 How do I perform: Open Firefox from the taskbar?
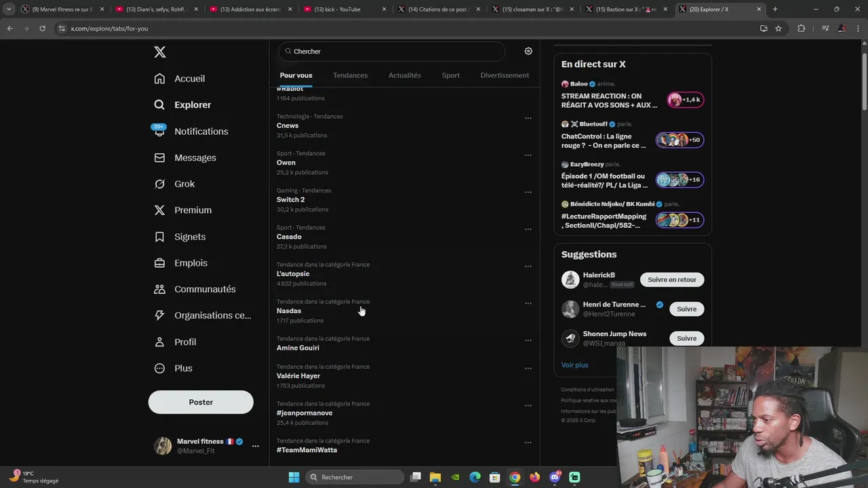pos(535,477)
